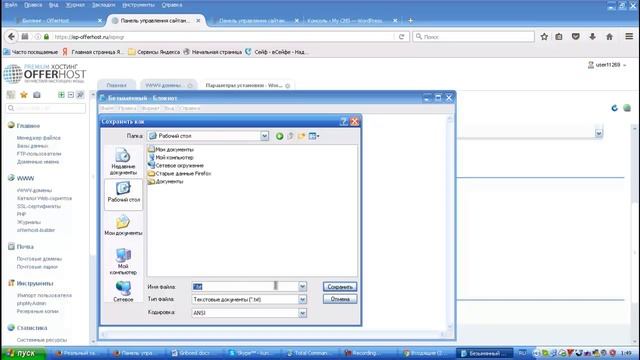Screen dimensions: 640x360
Task: Select Старые данные Firefox folder
Action: 179,173
